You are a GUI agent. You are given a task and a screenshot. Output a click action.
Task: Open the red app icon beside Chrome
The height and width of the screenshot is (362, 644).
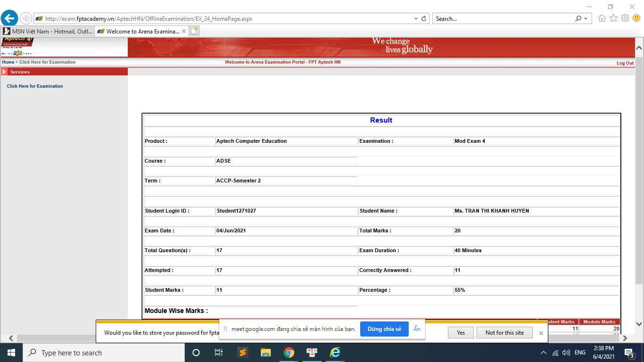pos(312,353)
